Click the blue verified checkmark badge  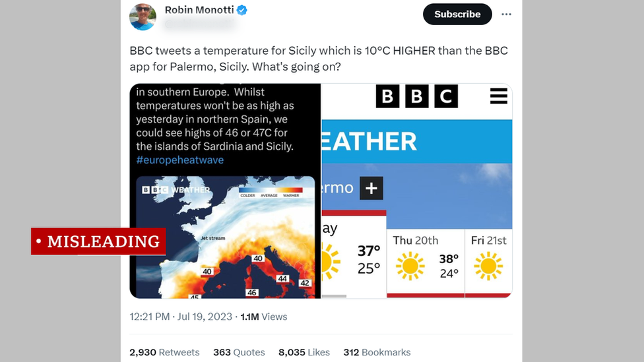241,10
